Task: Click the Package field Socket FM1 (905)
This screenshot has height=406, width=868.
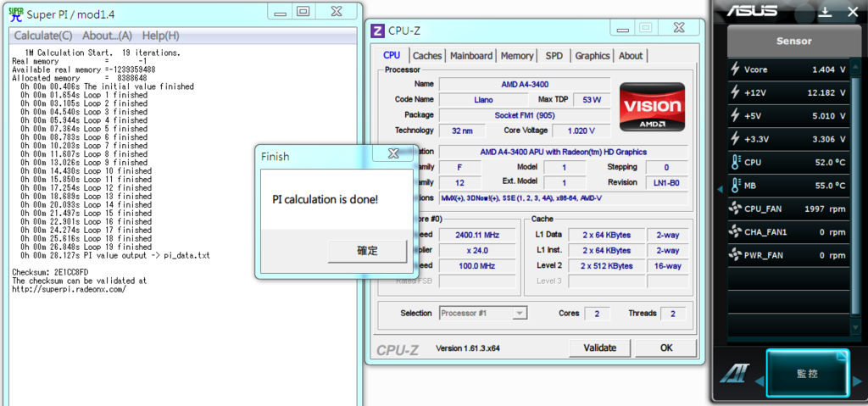Action: click(x=525, y=115)
